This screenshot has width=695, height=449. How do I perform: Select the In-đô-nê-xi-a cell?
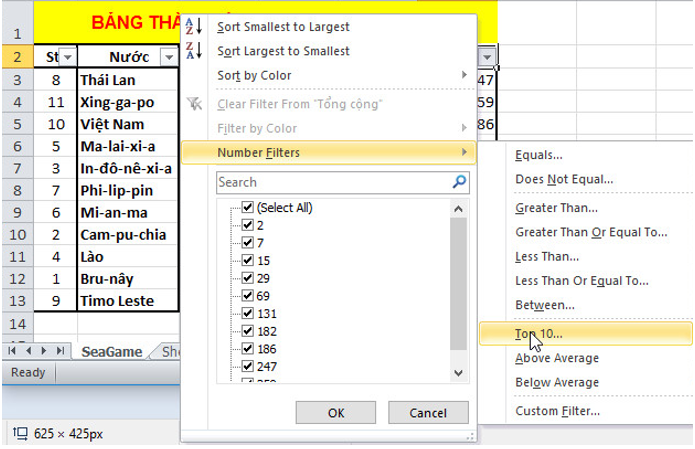tap(128, 168)
